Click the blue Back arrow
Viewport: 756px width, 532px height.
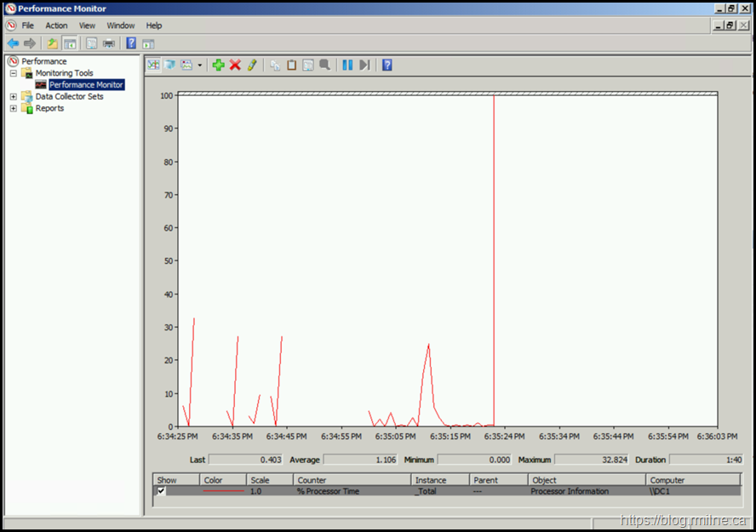13,43
